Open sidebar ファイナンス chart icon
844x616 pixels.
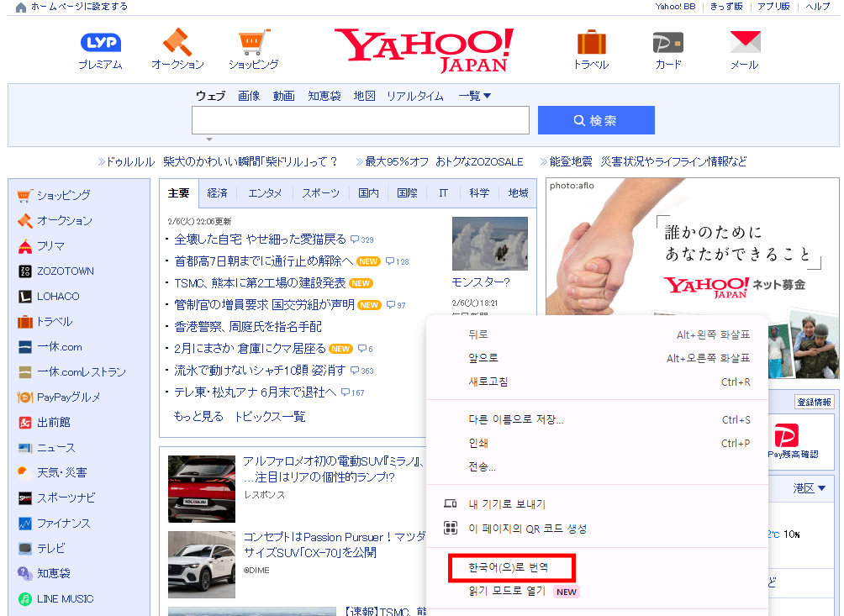[24, 523]
